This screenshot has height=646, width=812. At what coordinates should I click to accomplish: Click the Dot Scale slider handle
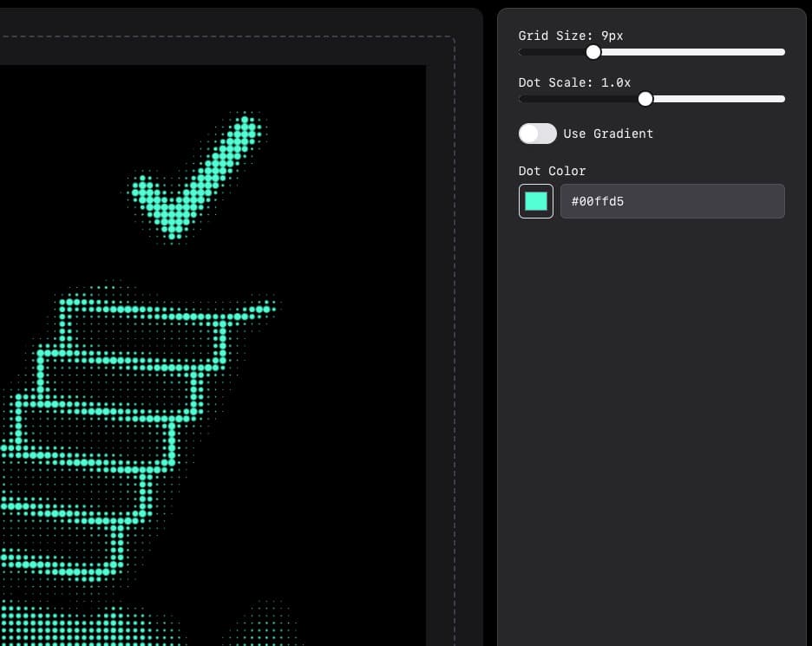645,99
